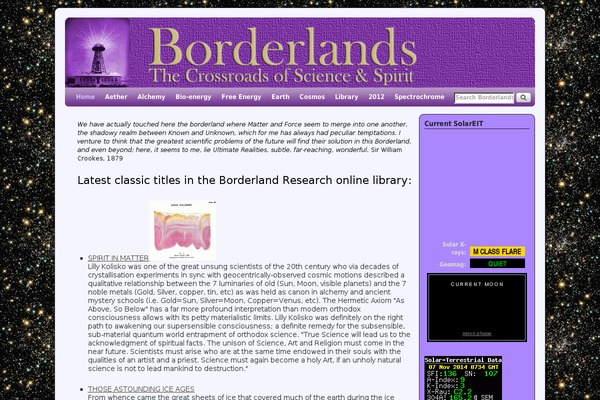Open the Solar-Terrestrial Data panel
This screenshot has height=400, width=600.
463,378
